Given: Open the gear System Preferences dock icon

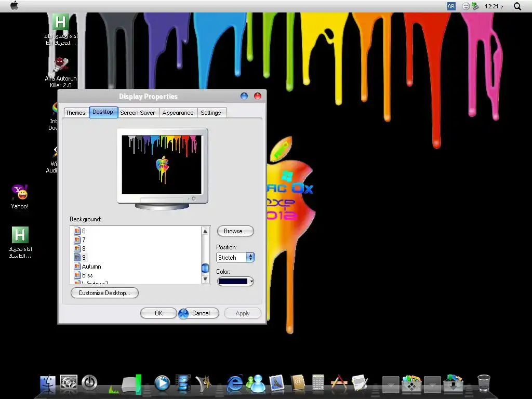Looking at the screenshot, I should (x=69, y=382).
